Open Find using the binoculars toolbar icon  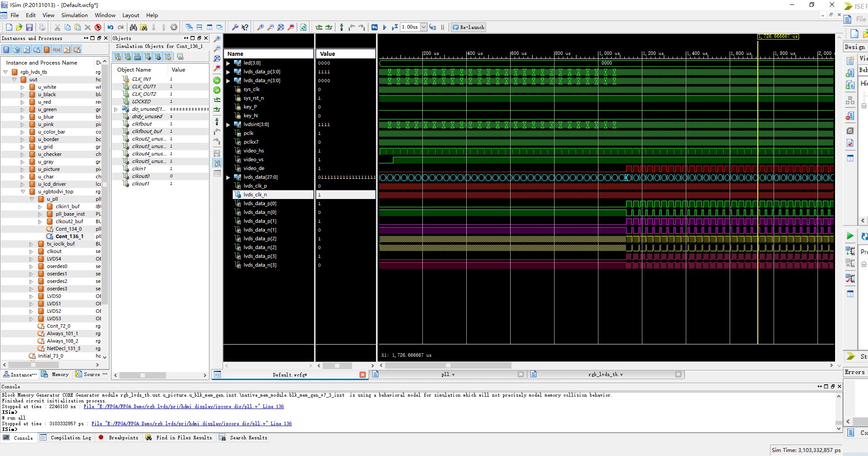pos(133,27)
